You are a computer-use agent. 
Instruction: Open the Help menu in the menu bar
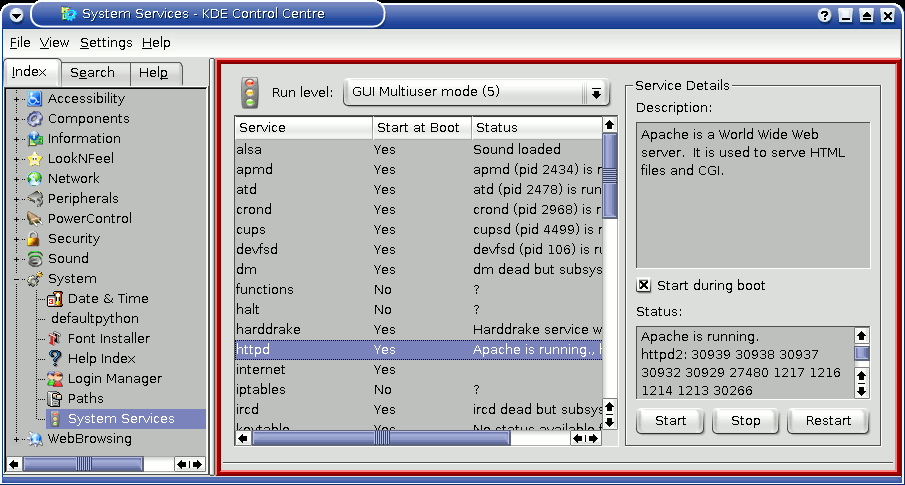[156, 43]
